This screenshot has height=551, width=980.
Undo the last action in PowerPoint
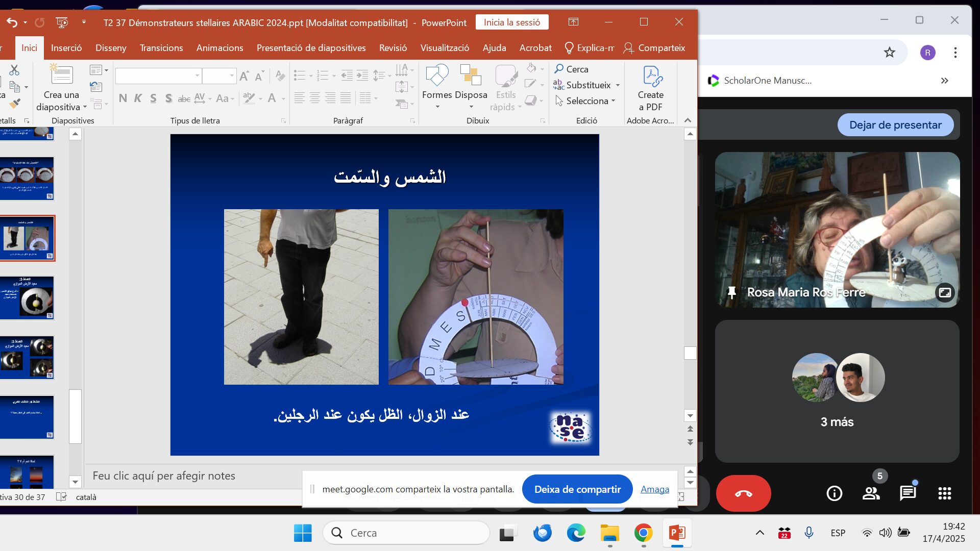click(x=12, y=22)
